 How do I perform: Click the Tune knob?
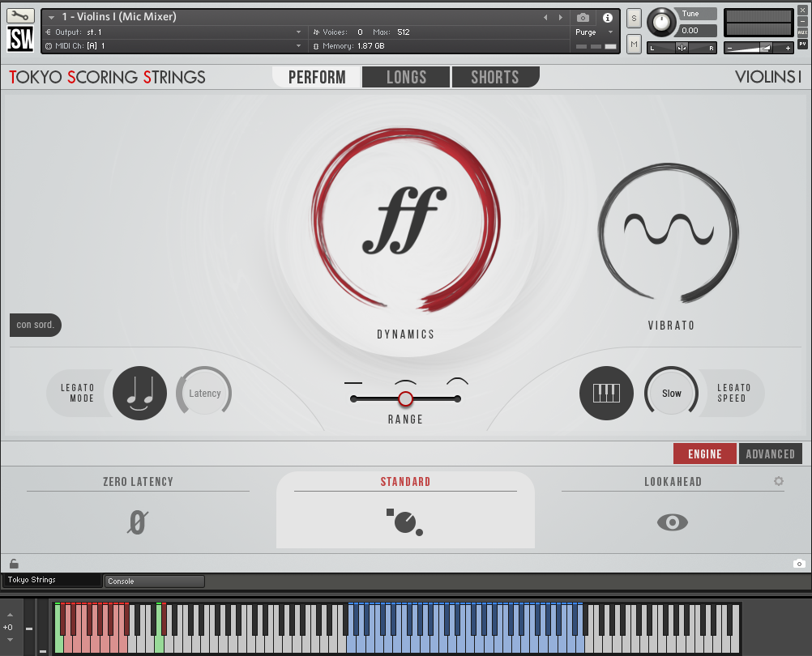click(x=661, y=22)
